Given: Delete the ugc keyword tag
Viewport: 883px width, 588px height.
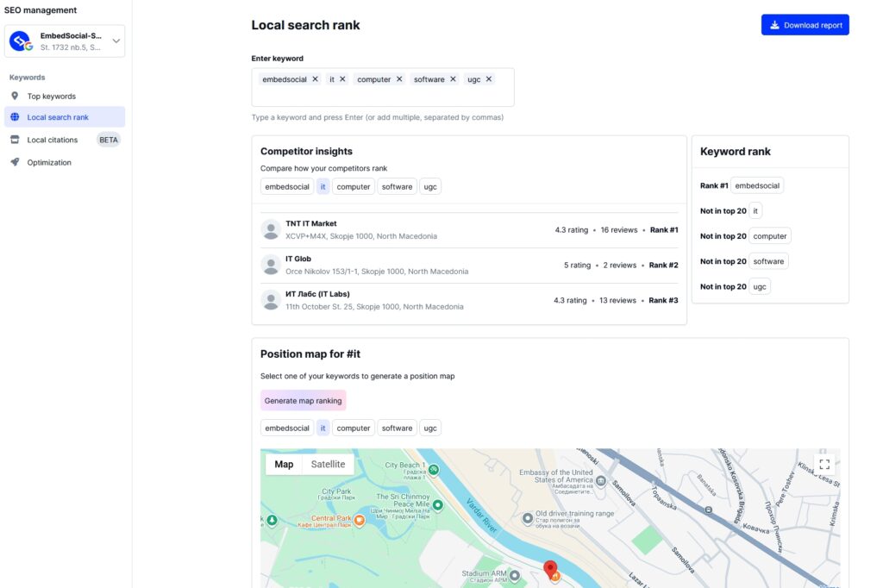Looking at the screenshot, I should coord(489,79).
